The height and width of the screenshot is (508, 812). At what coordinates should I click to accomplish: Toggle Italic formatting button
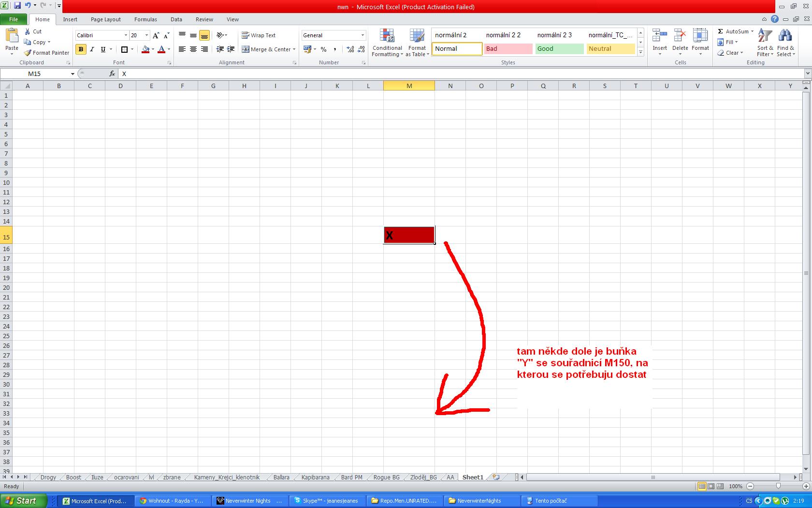click(92, 49)
